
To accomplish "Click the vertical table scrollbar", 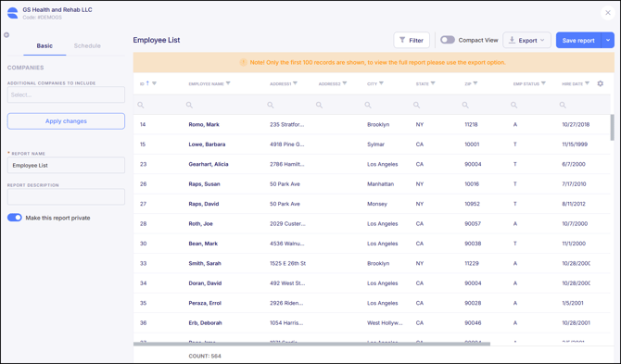I will click(613, 128).
